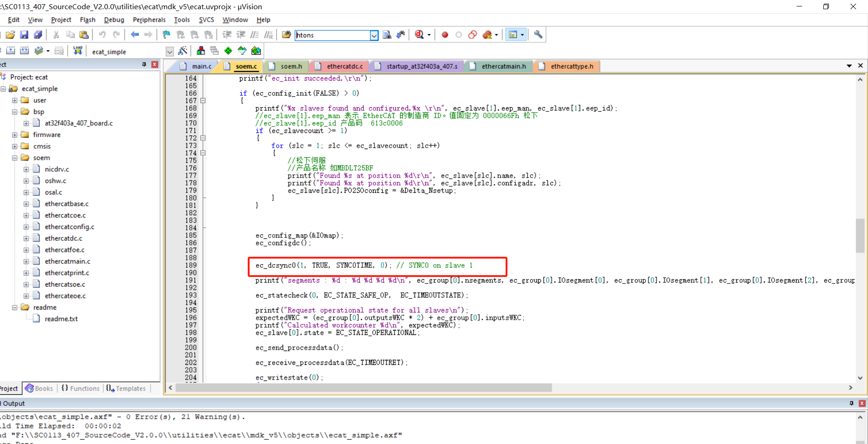
Task: Open a file with the Open toolbar icon
Action: (10, 35)
